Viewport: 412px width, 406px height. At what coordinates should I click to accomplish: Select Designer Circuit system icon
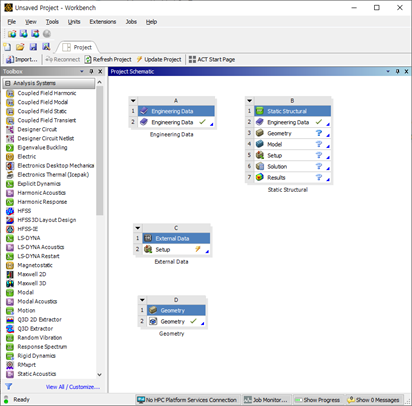click(10, 129)
